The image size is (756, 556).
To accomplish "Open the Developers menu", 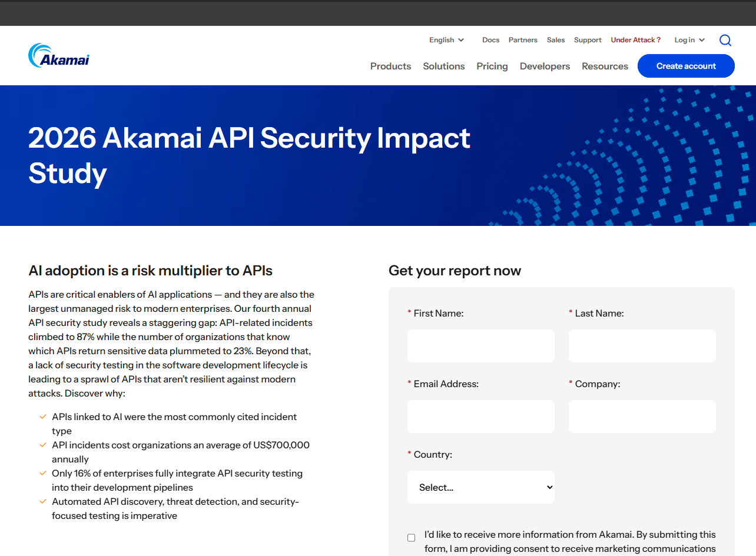I will click(x=545, y=66).
